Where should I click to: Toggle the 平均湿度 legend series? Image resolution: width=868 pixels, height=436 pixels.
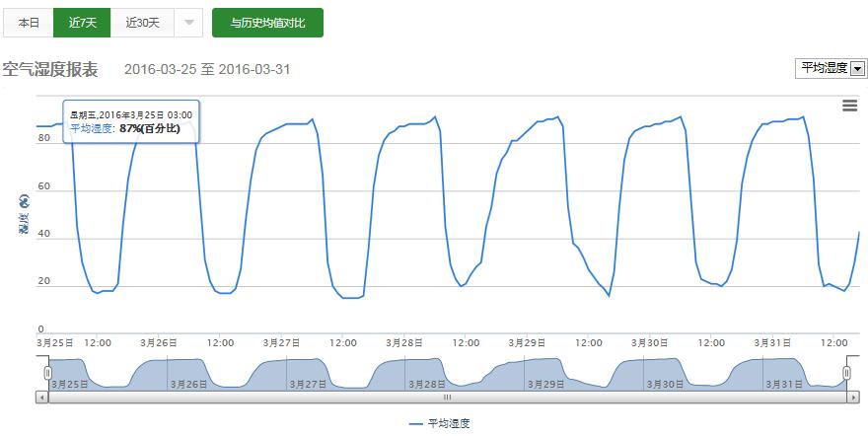[440, 423]
